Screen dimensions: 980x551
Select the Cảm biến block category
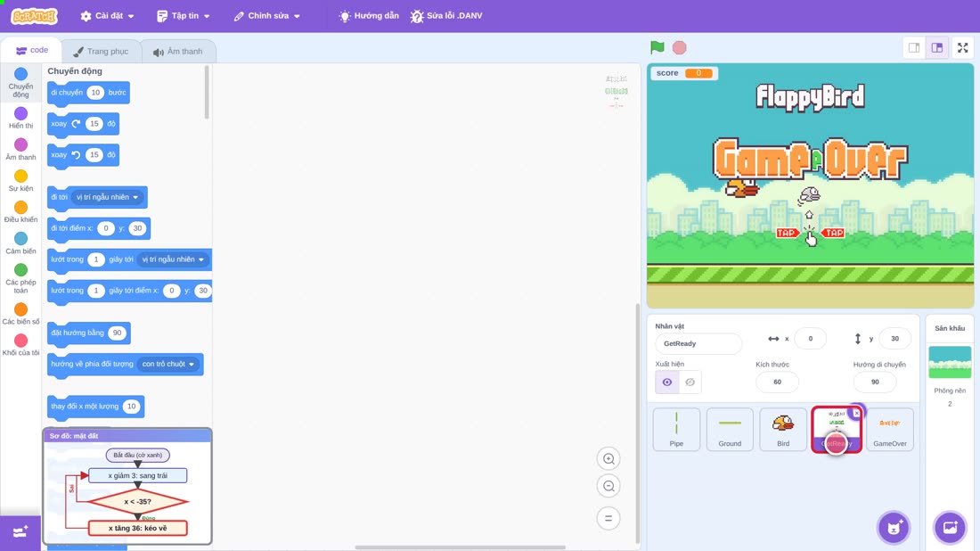pyautogui.click(x=20, y=243)
